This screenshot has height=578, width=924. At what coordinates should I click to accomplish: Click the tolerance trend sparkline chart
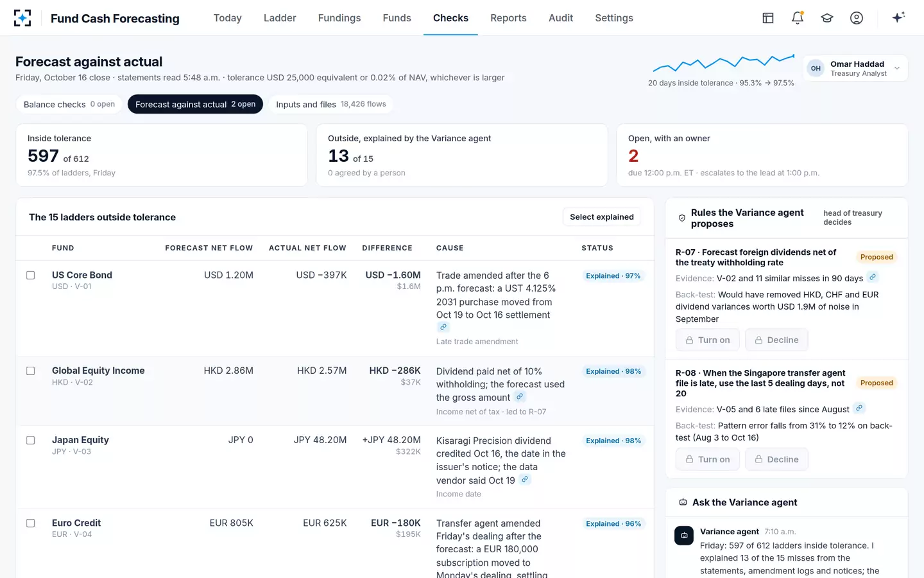724,64
